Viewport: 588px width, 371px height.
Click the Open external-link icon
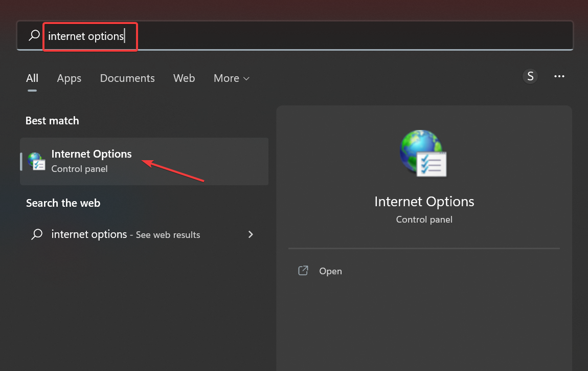[303, 271]
